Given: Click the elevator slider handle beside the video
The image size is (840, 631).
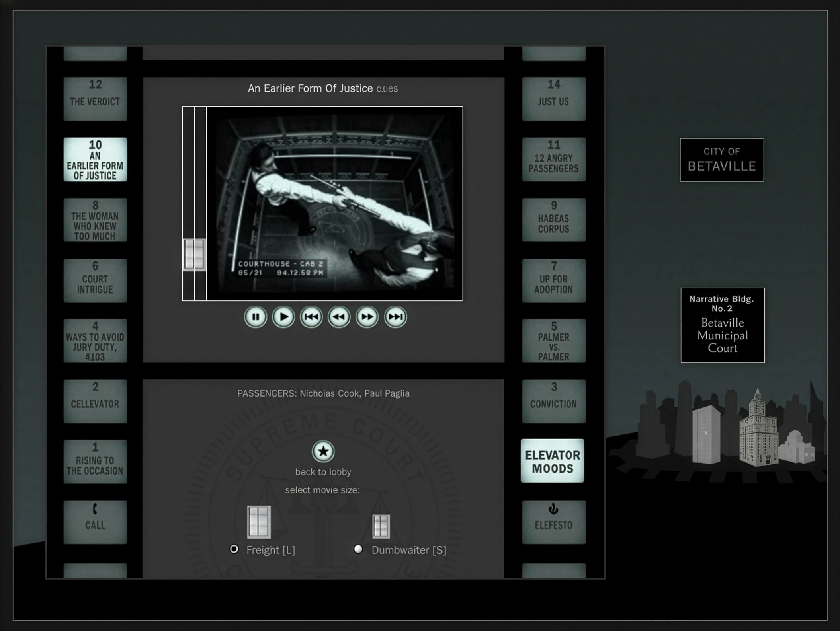Looking at the screenshot, I should pyautogui.click(x=194, y=255).
